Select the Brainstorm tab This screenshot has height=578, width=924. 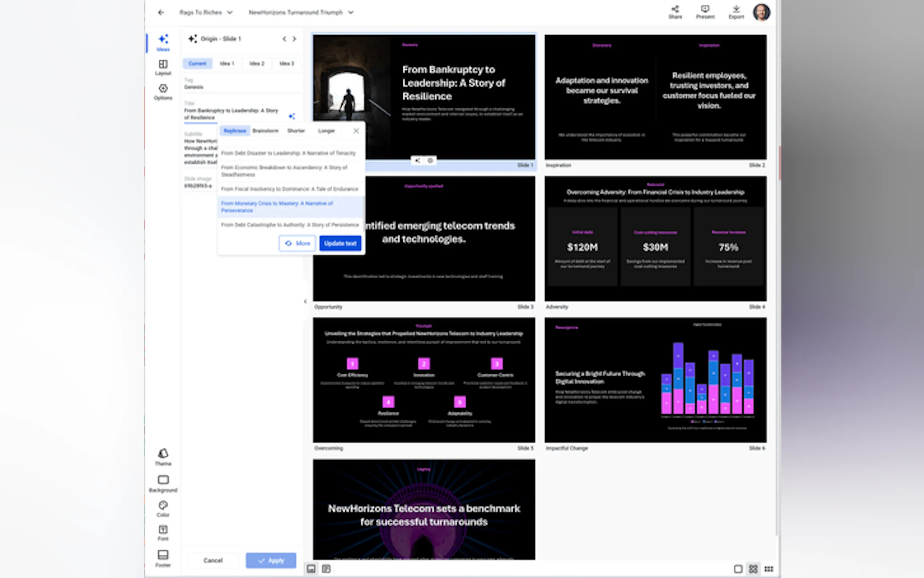(266, 131)
